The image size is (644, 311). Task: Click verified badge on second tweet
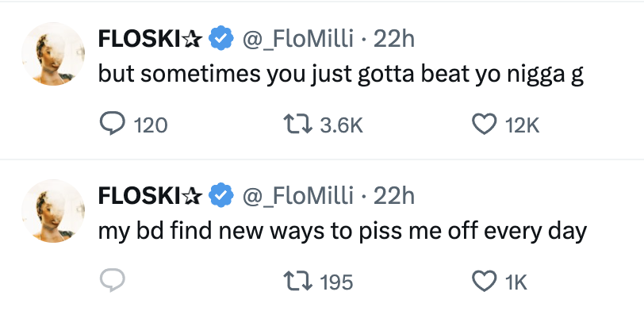pos(221,195)
